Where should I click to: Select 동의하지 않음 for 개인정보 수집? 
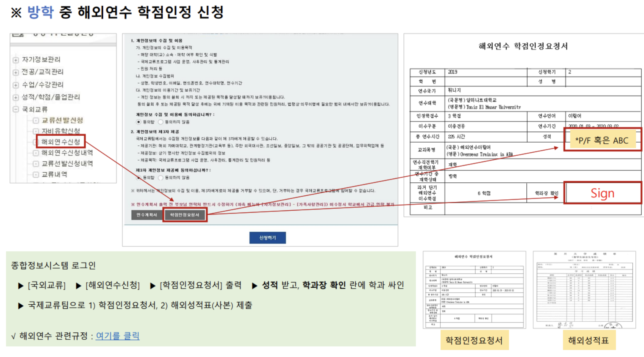[161, 122]
